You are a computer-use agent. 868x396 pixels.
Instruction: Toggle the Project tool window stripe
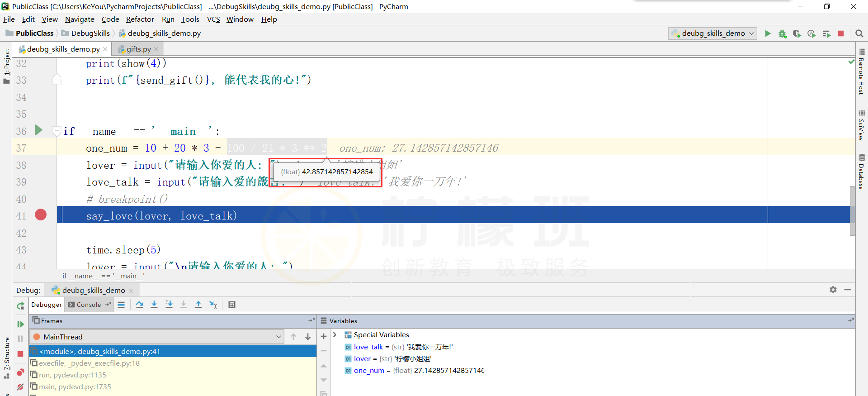7,66
